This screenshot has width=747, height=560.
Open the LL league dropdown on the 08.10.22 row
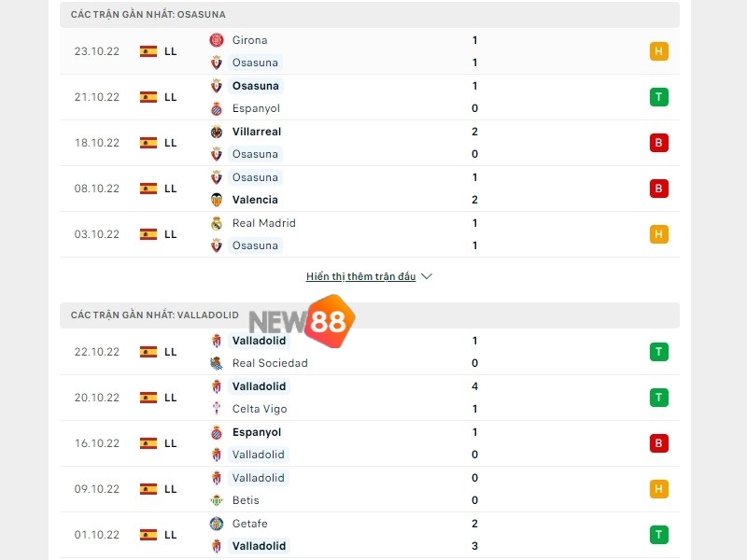point(171,188)
